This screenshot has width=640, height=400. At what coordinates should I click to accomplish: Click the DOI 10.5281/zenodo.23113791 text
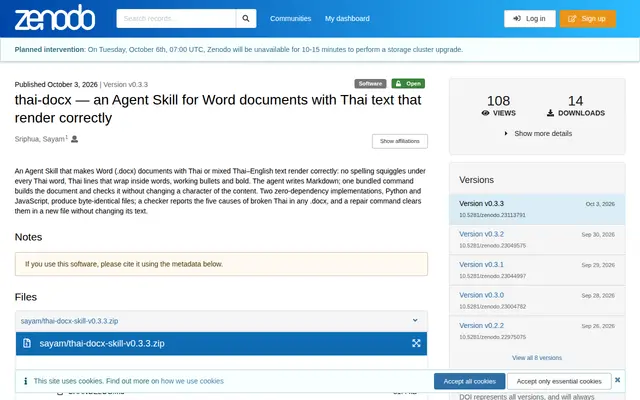[492, 215]
